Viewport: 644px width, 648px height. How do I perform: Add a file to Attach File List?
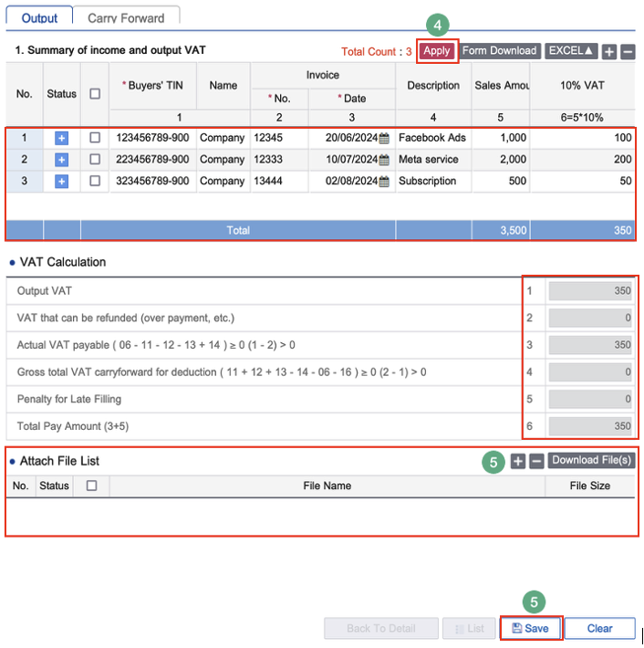point(517,461)
